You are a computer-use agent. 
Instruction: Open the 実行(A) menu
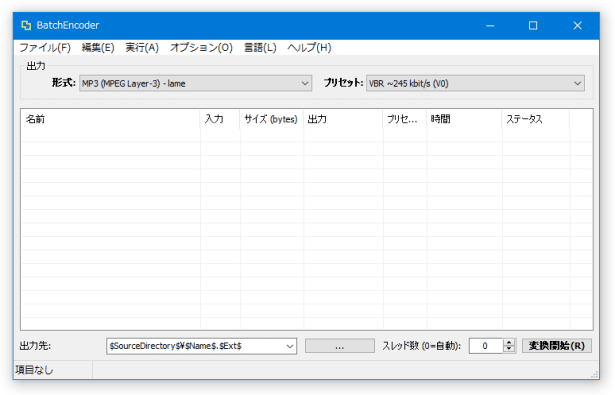(x=142, y=48)
